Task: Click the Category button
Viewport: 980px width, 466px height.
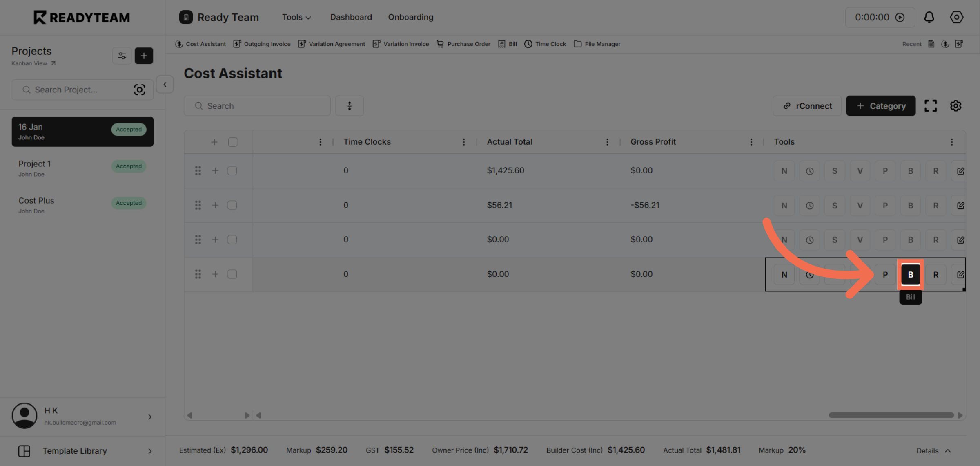Action: [x=881, y=105]
